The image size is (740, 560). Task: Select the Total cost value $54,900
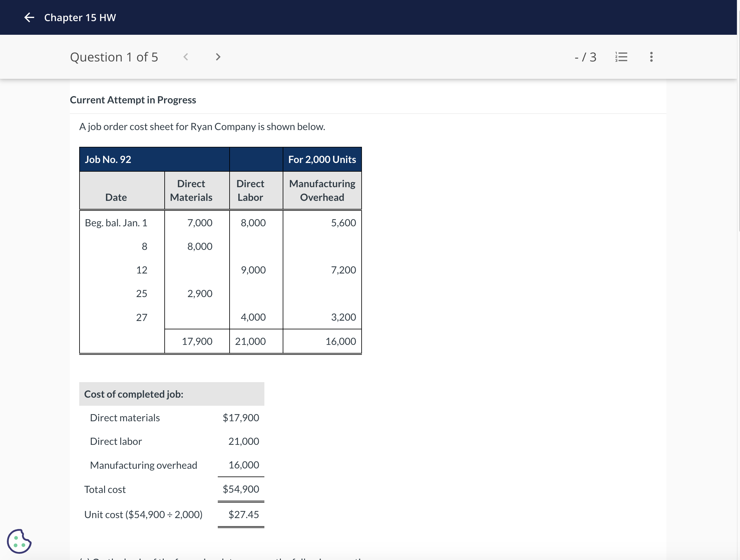[241, 489]
